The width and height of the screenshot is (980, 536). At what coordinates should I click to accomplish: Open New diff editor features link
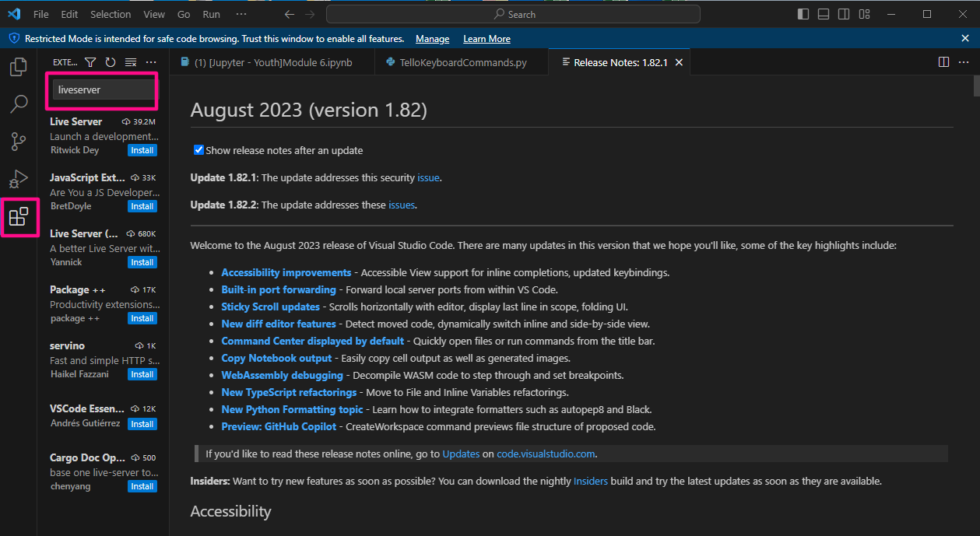click(x=279, y=324)
